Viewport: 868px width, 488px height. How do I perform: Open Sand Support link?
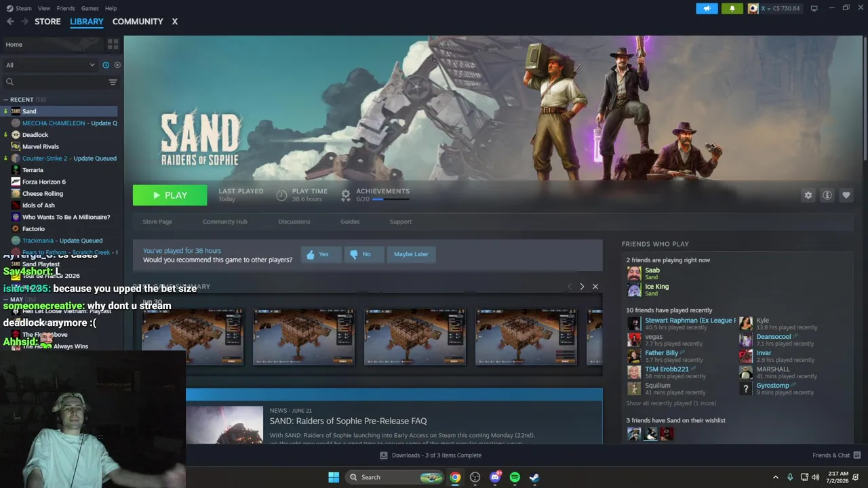point(401,222)
